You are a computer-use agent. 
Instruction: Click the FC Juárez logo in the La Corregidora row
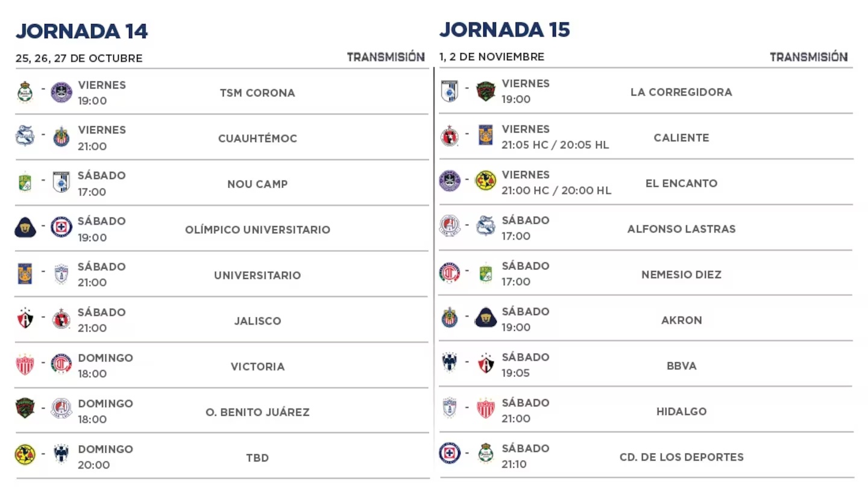(486, 91)
